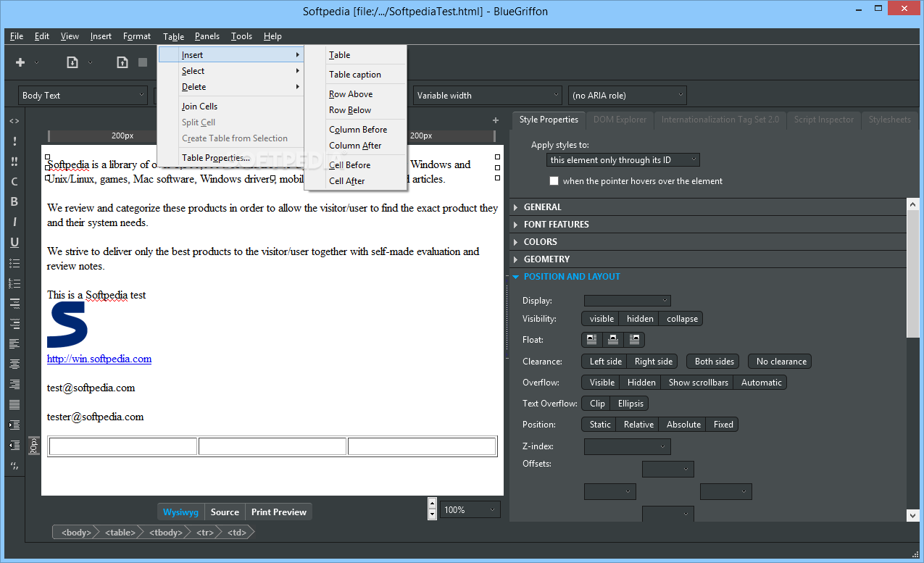
Task: Click the save document toolbar icon
Action: point(122,62)
